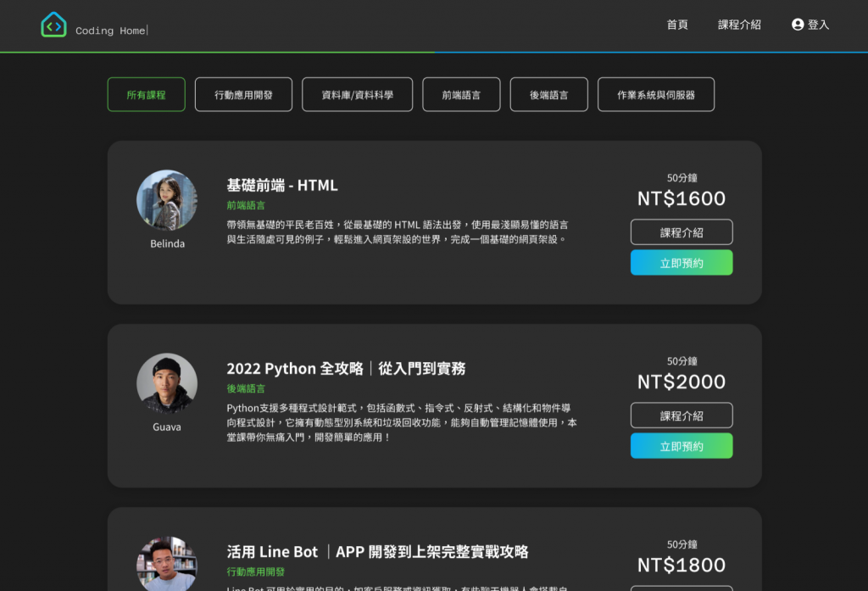The image size is (868, 591).
Task: Open the 首頁 navigation link
Action: [x=677, y=25]
